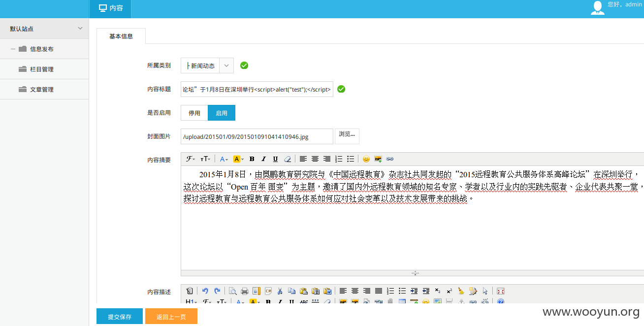Open the emoticon picker in summary editor
Image resolution: width=644 pixels, height=326 pixels.
[x=366, y=159]
